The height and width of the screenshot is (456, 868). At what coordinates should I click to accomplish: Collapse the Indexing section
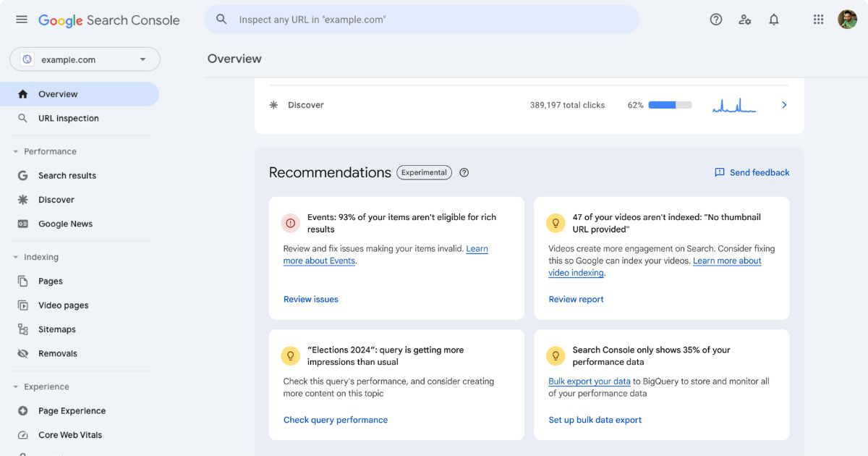[x=15, y=257]
